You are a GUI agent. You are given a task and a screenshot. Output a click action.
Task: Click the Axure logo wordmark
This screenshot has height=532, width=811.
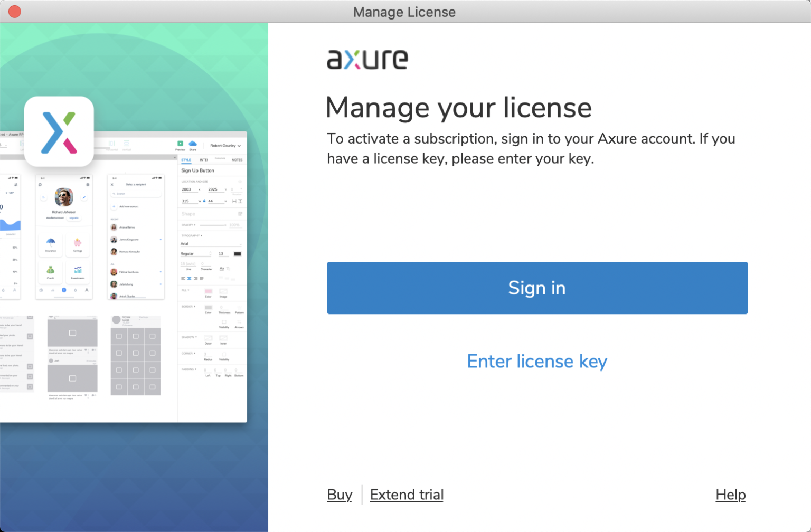[x=367, y=59]
